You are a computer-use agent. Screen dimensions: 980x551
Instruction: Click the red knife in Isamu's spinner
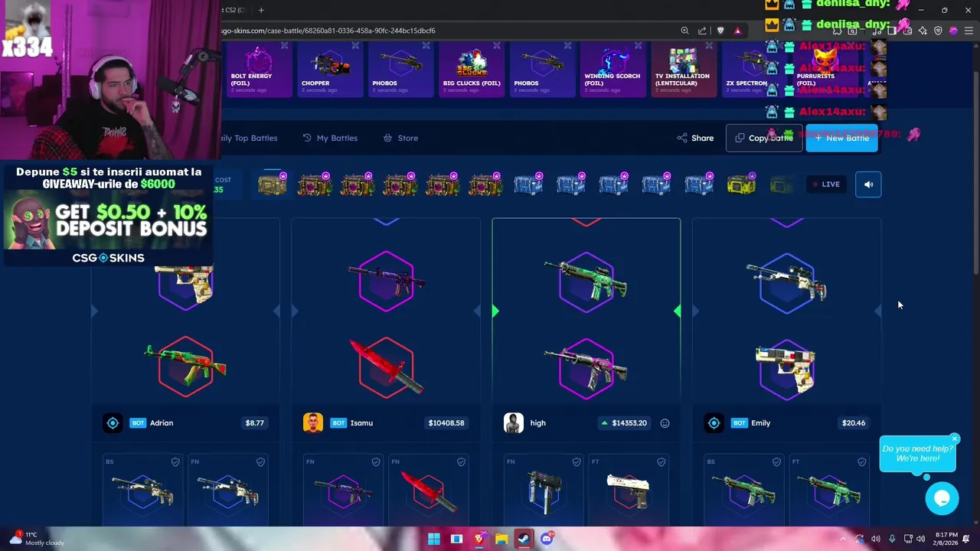(x=386, y=367)
